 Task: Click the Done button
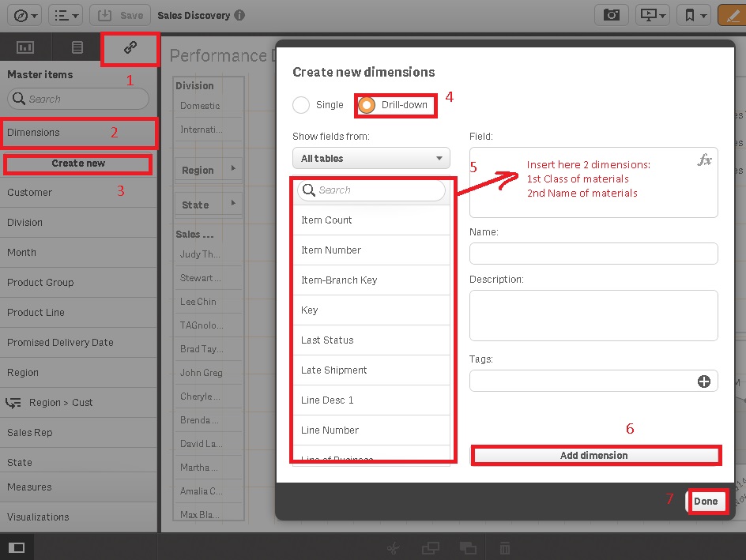tap(706, 501)
